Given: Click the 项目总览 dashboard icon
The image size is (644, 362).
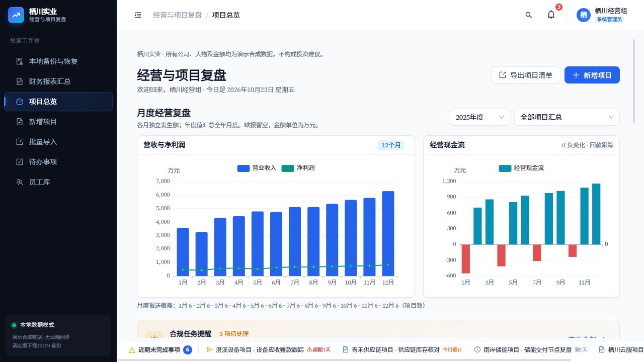Looking at the screenshot, I should (20, 102).
